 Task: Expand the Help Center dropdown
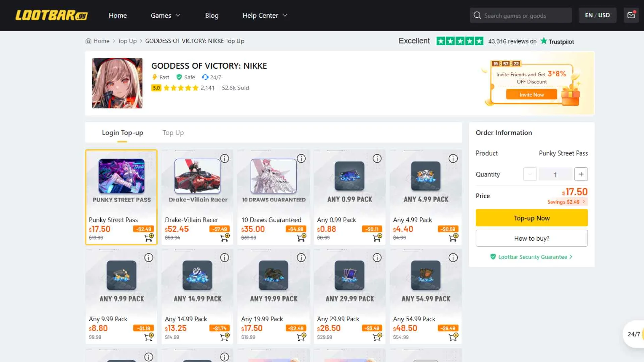coord(265,15)
